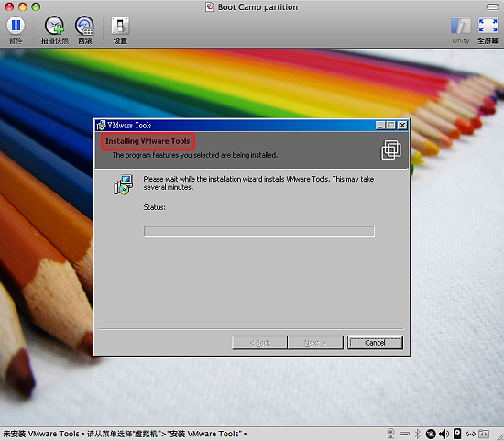
Task: Click the network adapter arrows icon
Action: pos(470,434)
